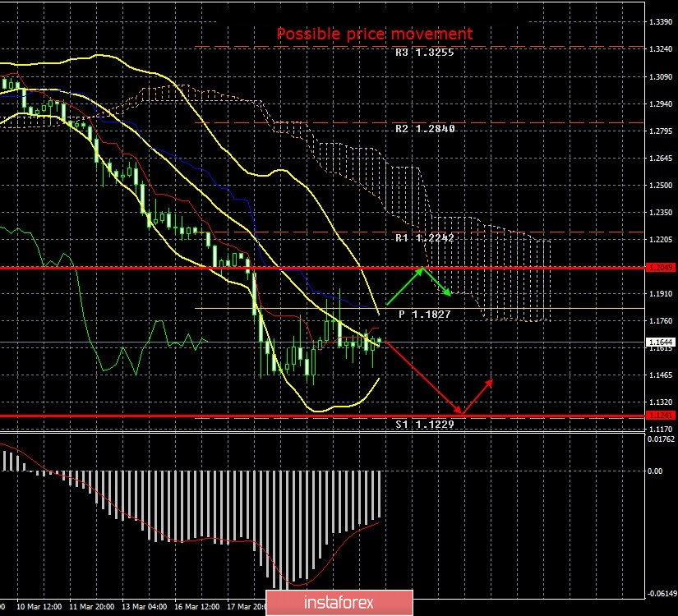Click the S1 1.1229 support label
Viewport: 678px width, 616px height.
tap(425, 425)
